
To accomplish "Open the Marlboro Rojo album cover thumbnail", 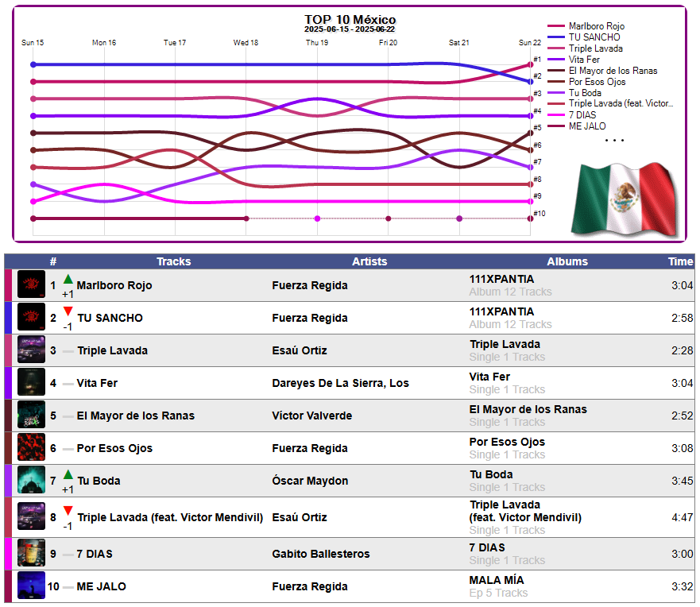I will (x=31, y=284).
